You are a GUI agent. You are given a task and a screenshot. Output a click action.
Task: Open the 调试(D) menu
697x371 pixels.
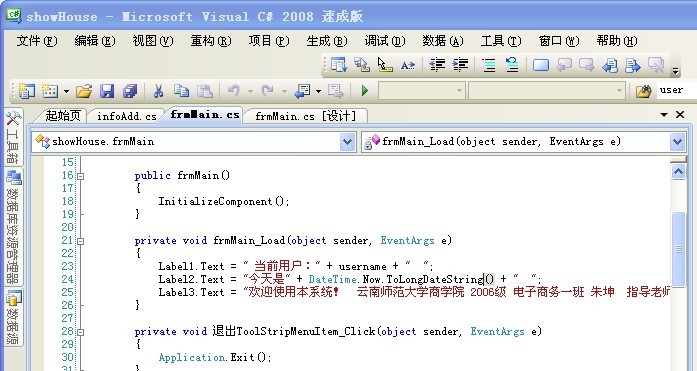385,41
